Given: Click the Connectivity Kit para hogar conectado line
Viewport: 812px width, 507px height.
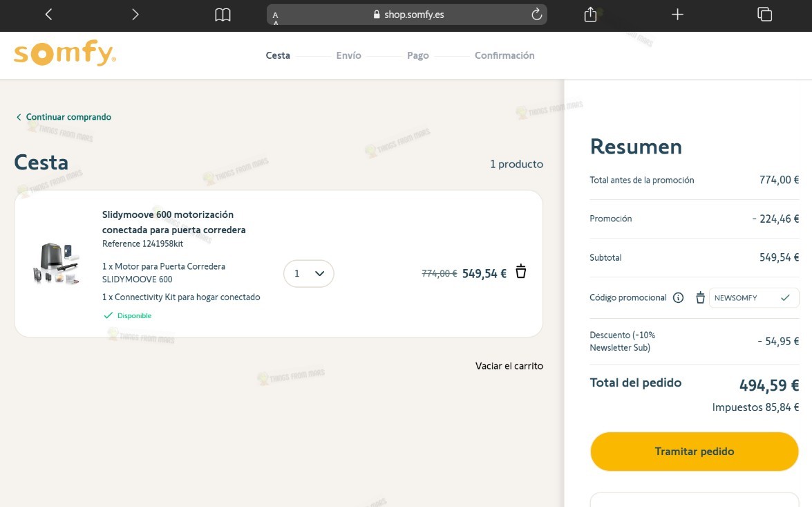Looking at the screenshot, I should click(181, 297).
